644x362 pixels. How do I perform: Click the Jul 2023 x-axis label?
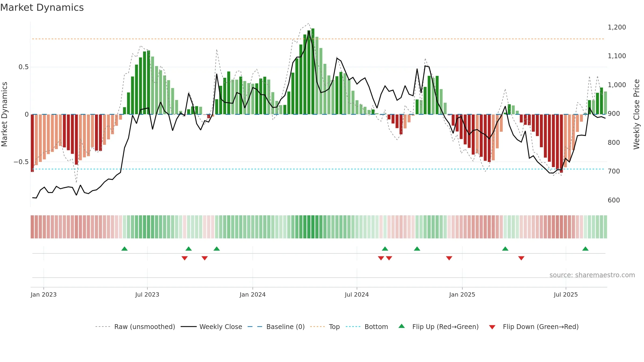click(x=147, y=294)
